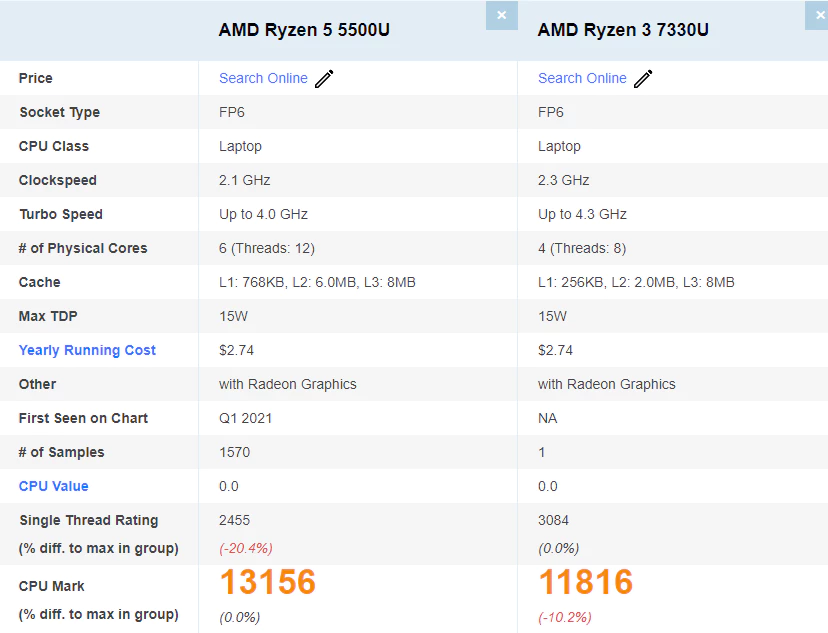Open the Yearly Running Cost link
This screenshot has height=633, width=828.
coord(87,350)
